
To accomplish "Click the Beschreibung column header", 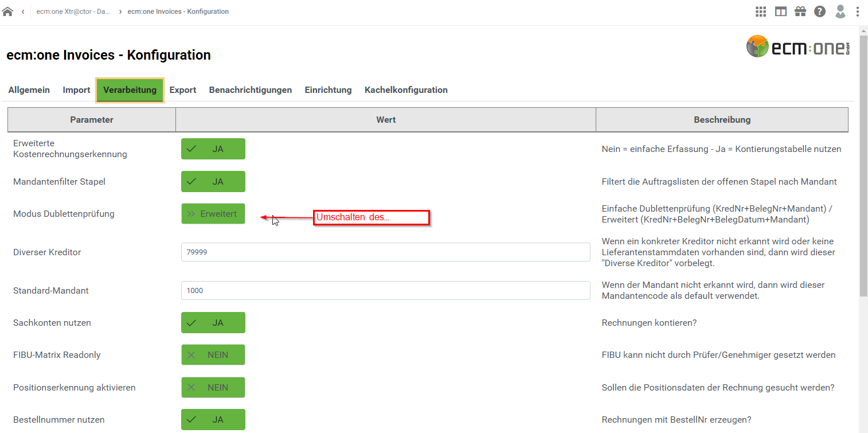I will (722, 120).
